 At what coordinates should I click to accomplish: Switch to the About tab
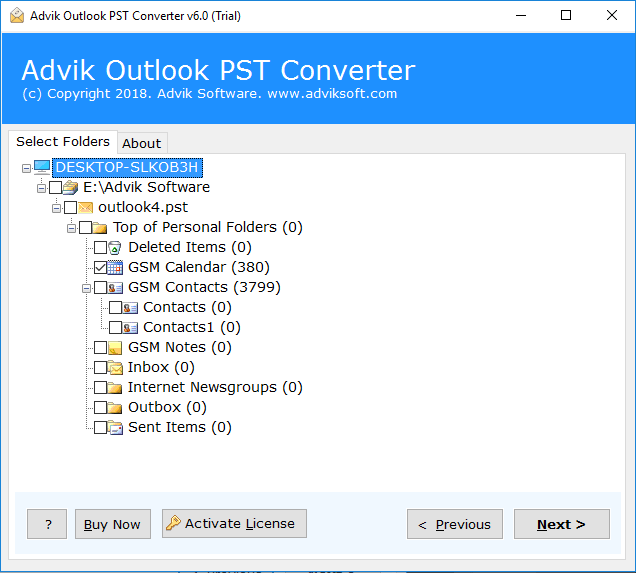coord(142,143)
